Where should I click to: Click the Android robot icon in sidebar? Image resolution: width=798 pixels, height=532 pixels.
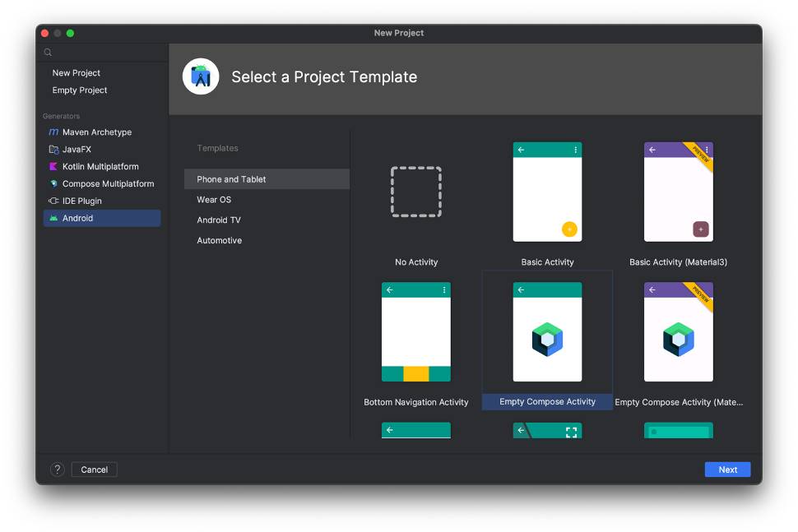tap(53, 219)
